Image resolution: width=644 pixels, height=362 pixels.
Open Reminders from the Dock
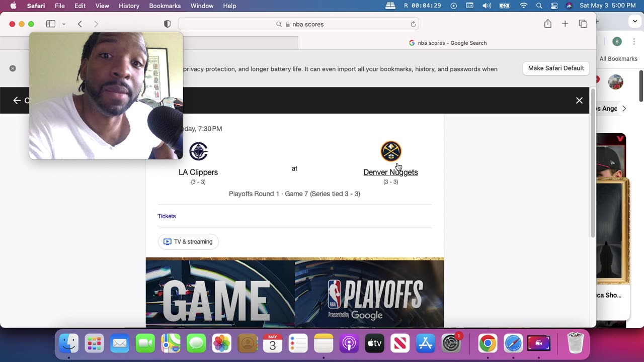tap(298, 343)
